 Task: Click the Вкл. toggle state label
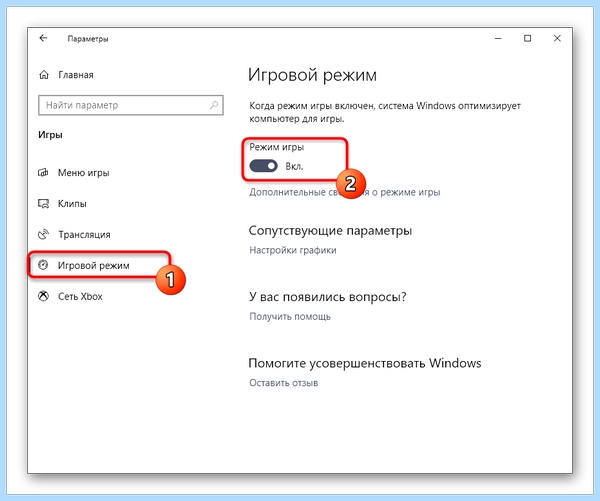294,166
